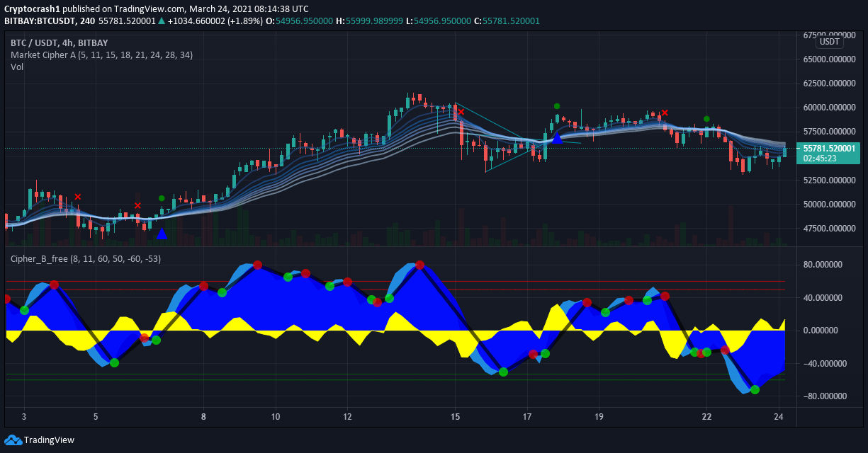Select the green oscillator trough dot near the 16th
The width and height of the screenshot is (868, 453).
pos(503,372)
